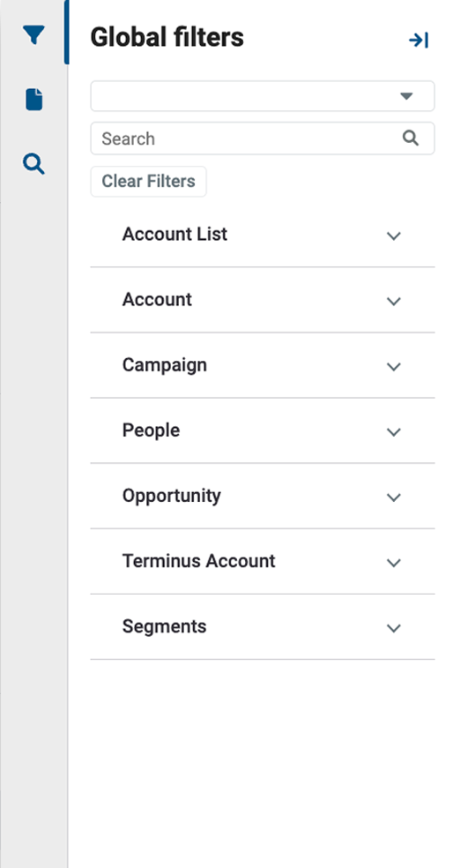Expand the Account section chevron

click(x=394, y=301)
